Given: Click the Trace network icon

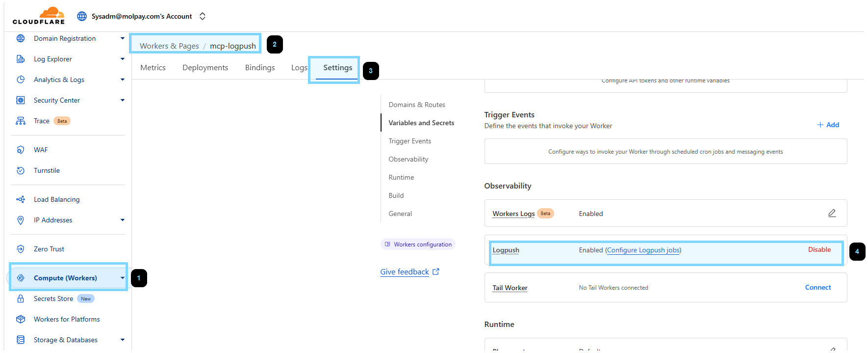Looking at the screenshot, I should [21, 121].
